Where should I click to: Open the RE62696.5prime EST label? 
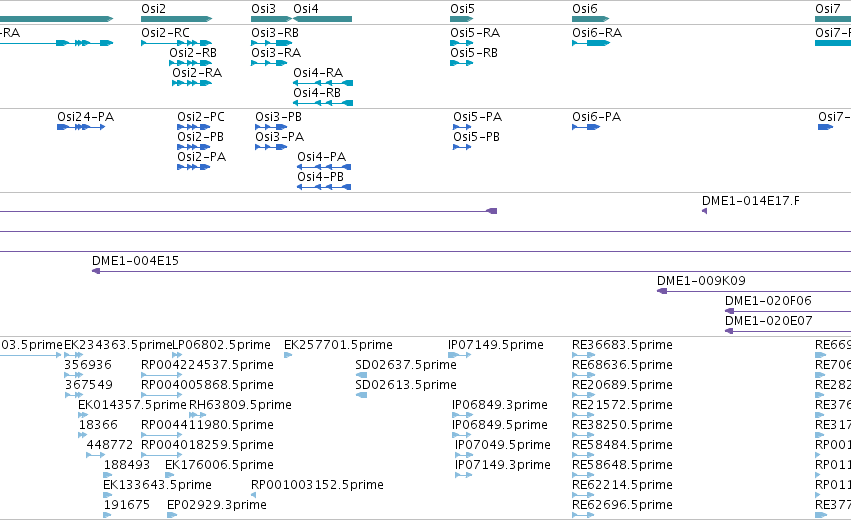622,505
